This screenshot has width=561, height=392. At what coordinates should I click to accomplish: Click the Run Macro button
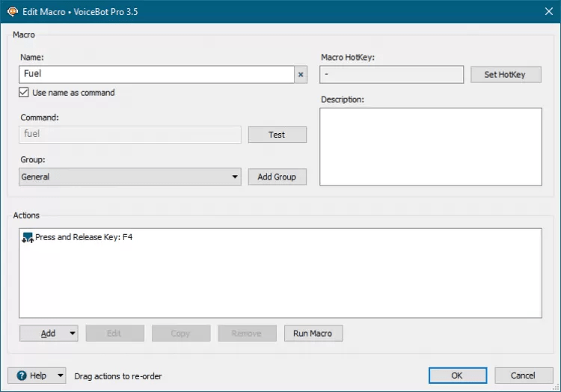[313, 334]
